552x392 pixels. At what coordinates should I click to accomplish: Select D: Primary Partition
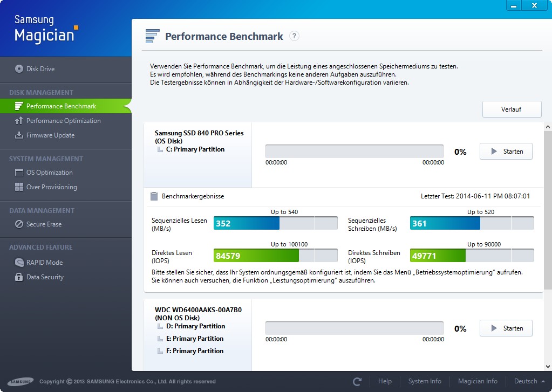point(195,326)
